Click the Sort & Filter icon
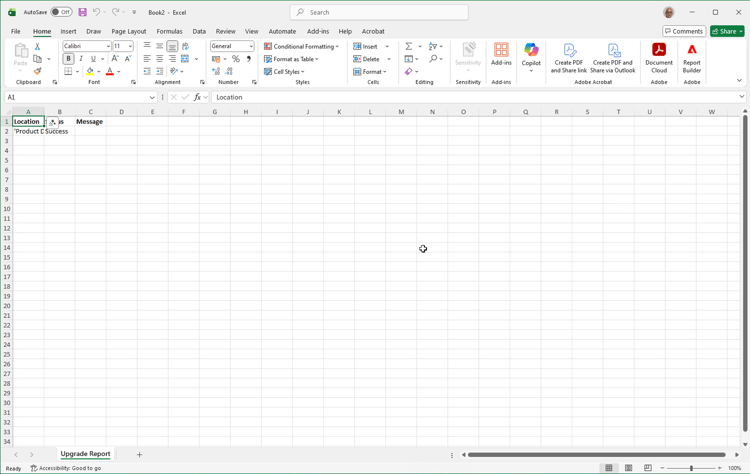The width and height of the screenshot is (750, 474). click(x=432, y=46)
